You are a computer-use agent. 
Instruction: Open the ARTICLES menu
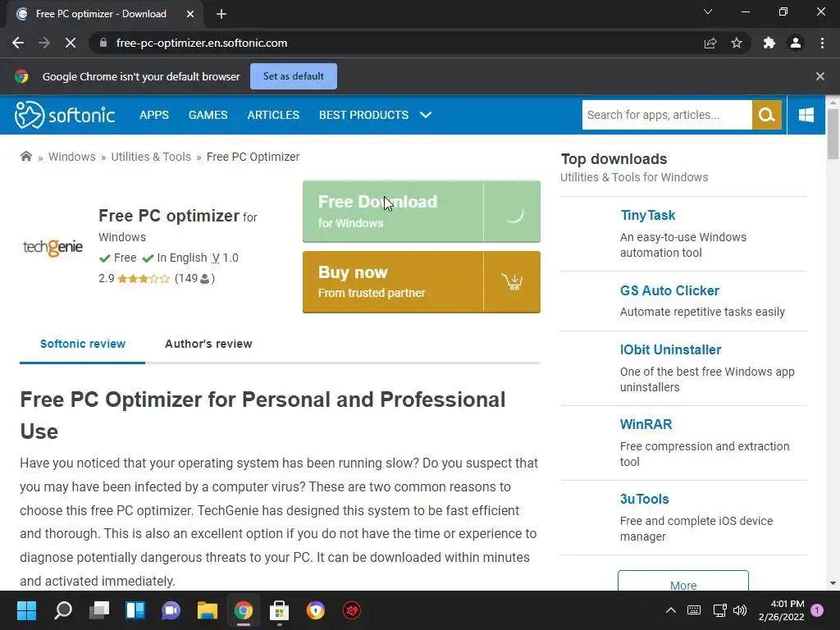[273, 115]
